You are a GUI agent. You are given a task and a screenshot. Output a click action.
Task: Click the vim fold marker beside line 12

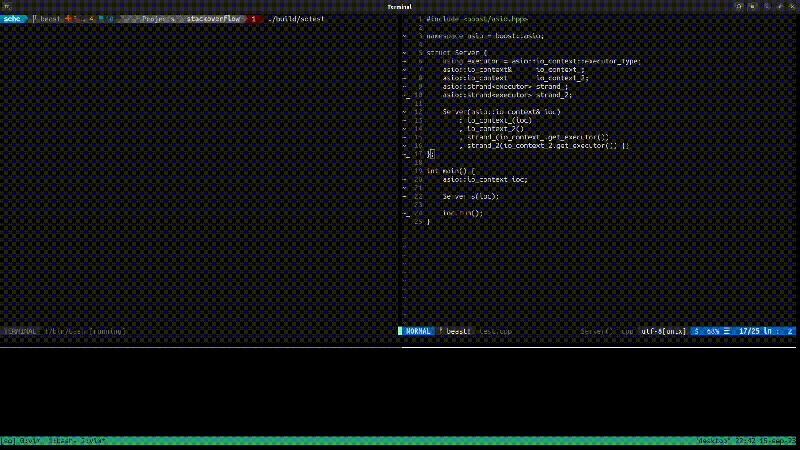click(x=405, y=112)
